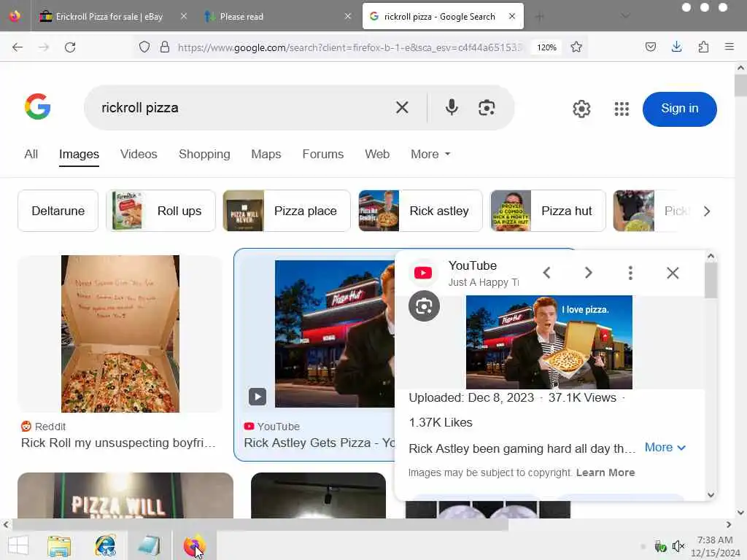This screenshot has height=560, width=747.
Task: Click the Sign in button
Action: (x=679, y=109)
